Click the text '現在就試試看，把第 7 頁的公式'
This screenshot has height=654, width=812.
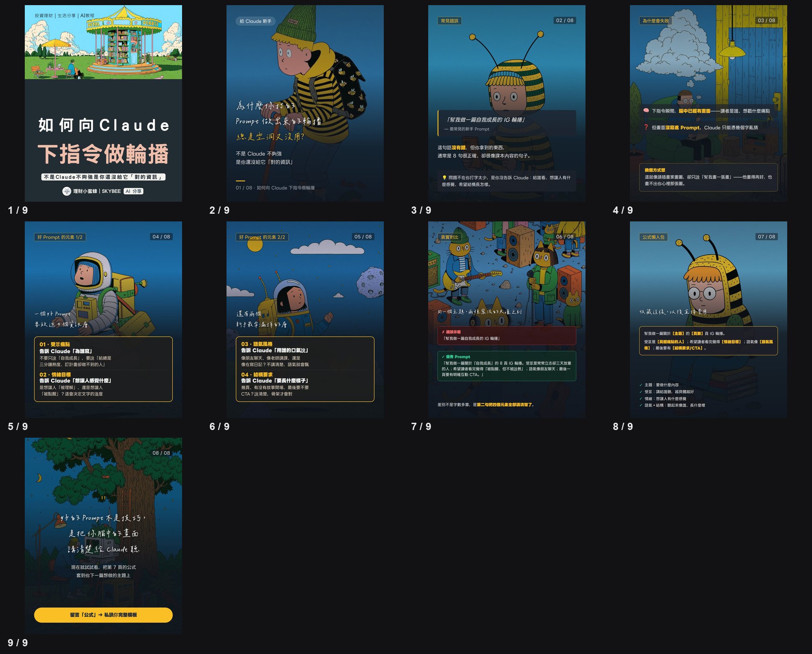[x=103, y=567]
